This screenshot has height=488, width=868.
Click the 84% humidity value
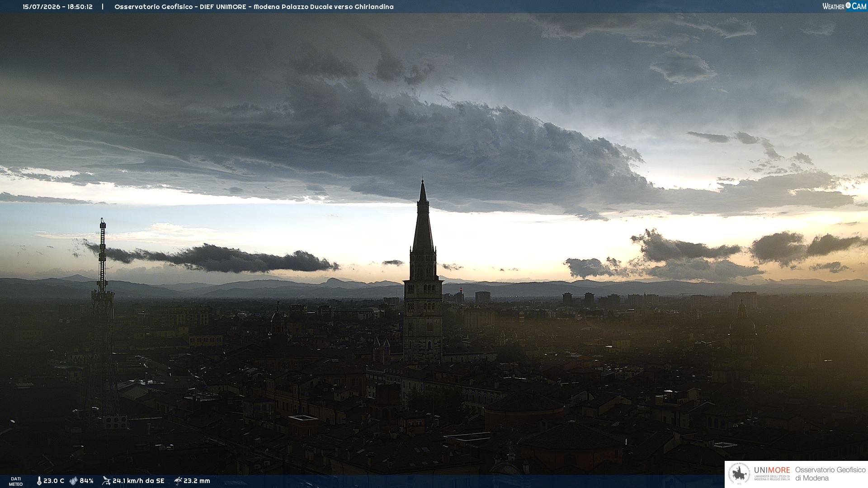click(87, 481)
